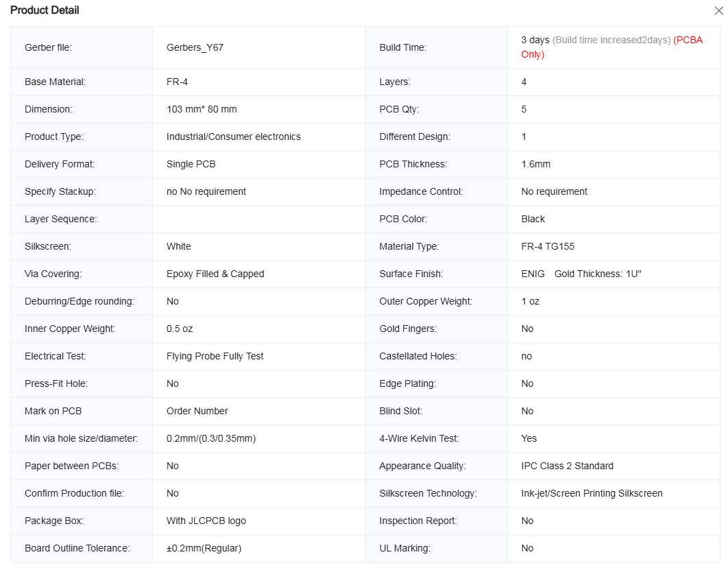Viewport: 728px width, 570px height.
Task: Click the Industrial/Consumer electronics product type value
Action: tap(234, 136)
